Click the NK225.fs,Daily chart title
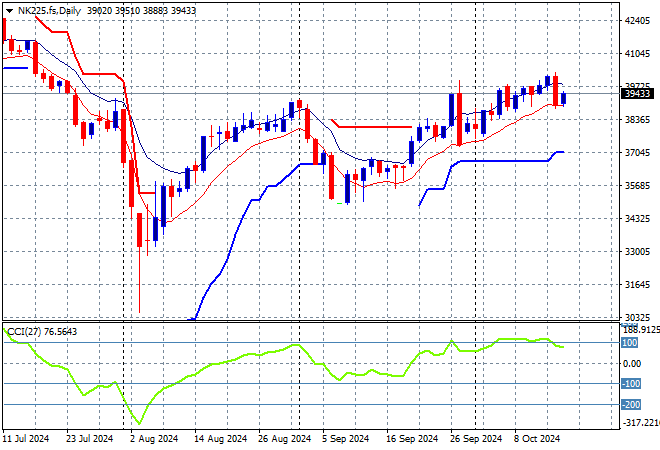The height and width of the screenshot is (450, 660). [x=49, y=11]
